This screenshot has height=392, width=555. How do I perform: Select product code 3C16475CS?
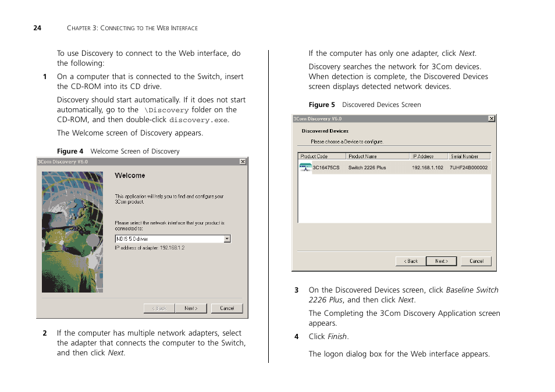click(326, 168)
